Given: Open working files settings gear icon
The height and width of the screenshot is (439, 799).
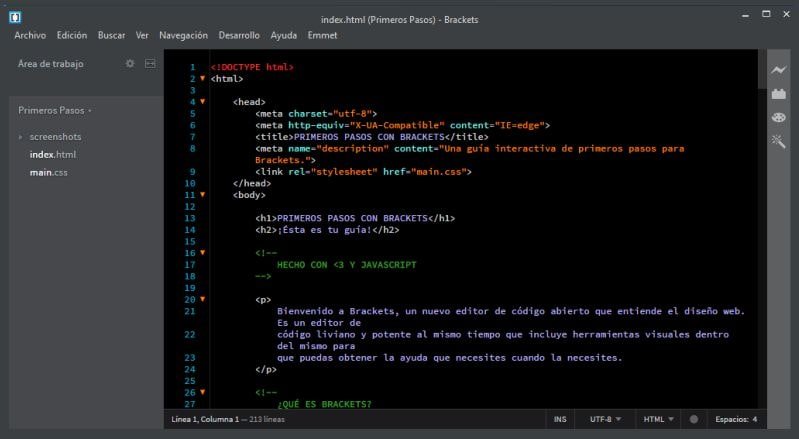Looking at the screenshot, I should pos(130,64).
